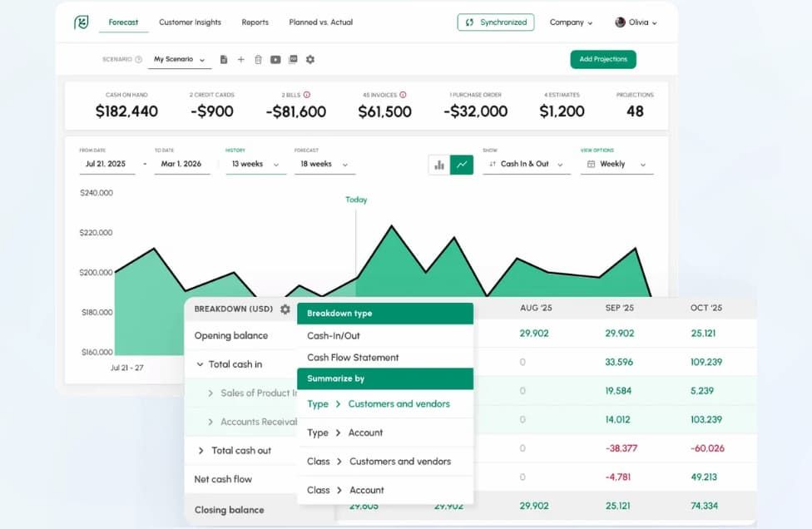Click the Net cash flow row label
Screen dimensions: 812x529
click(x=223, y=479)
